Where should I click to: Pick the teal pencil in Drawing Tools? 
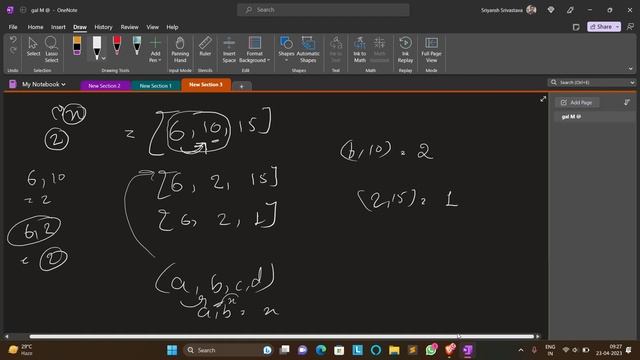click(137, 46)
